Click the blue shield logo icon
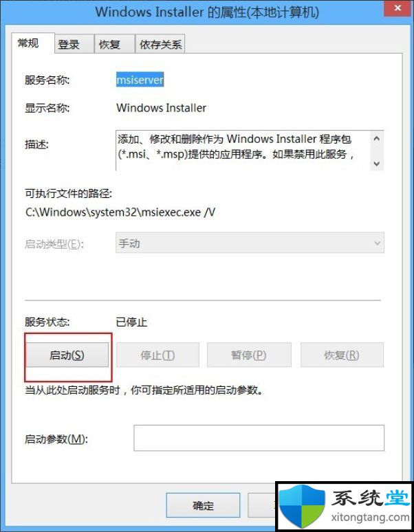This screenshot has width=414, height=532. 302,505
